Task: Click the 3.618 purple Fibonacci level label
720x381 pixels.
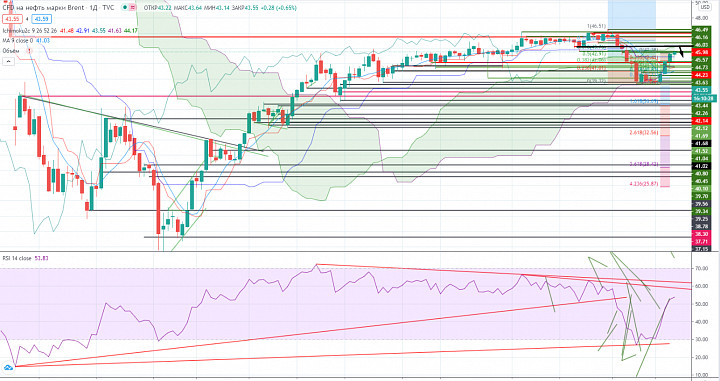Action: tap(644, 164)
